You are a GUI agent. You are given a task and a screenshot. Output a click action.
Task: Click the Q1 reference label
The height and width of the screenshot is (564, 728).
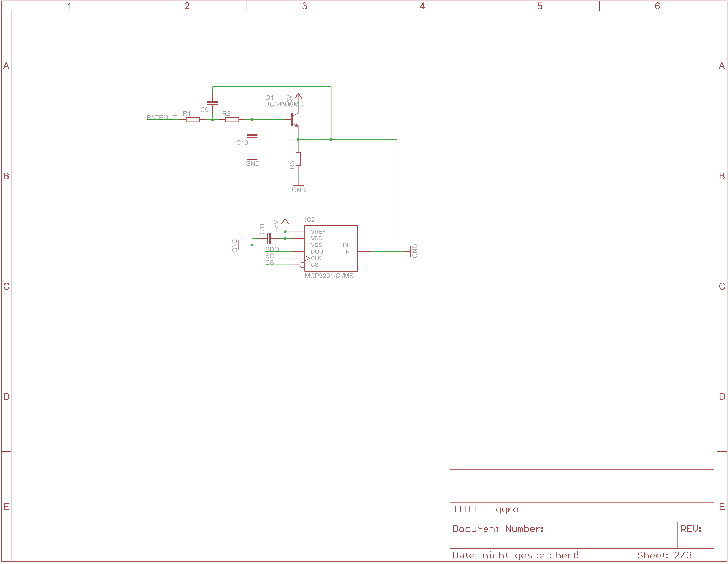[269, 98]
